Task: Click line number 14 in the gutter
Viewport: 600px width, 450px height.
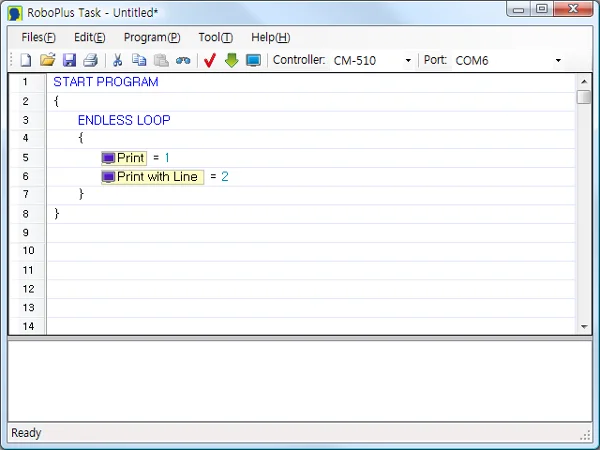Action: point(28,326)
